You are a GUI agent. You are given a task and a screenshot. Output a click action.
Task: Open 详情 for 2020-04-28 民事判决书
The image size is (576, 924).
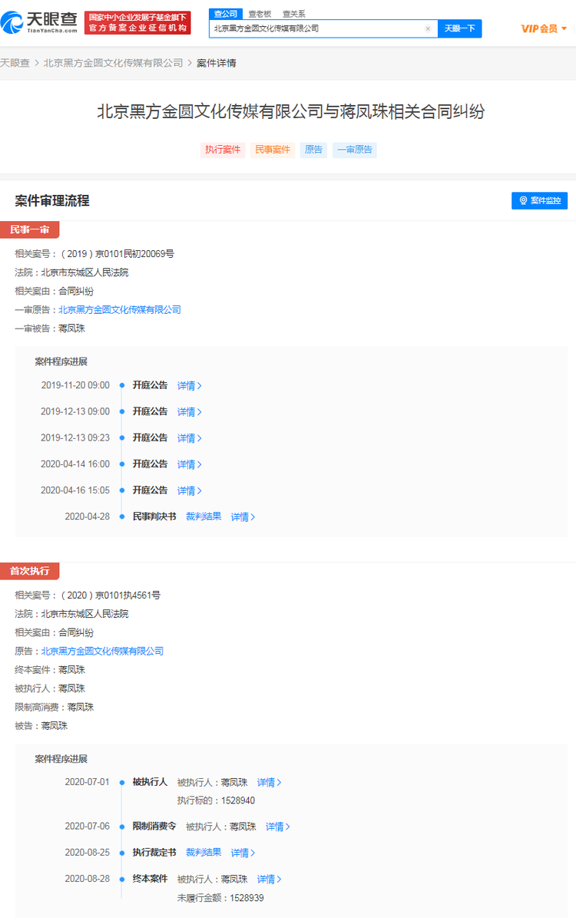click(243, 516)
